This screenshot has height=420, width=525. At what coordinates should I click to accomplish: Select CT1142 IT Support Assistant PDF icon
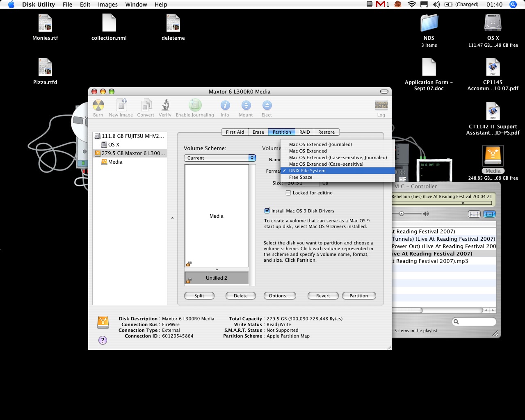(493, 112)
